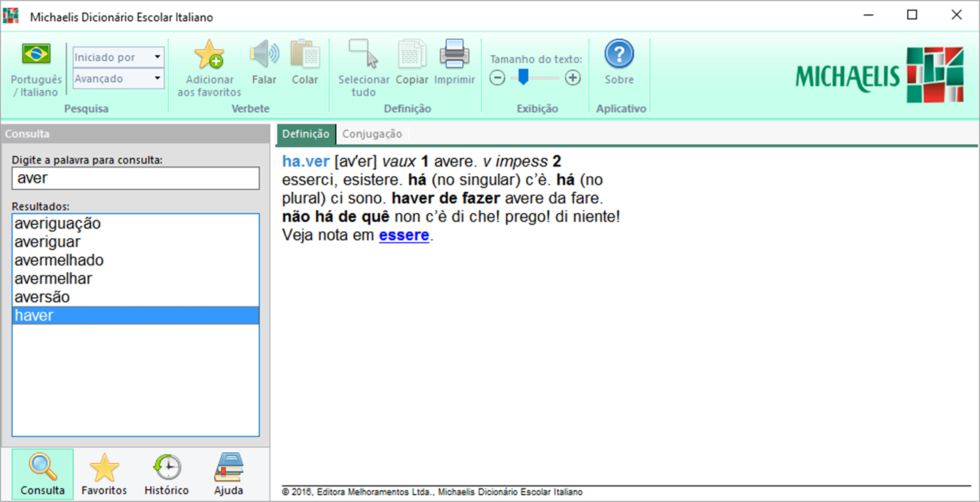The height and width of the screenshot is (502, 980).
Task: Click the Imprimir printer icon
Action: pos(454,54)
